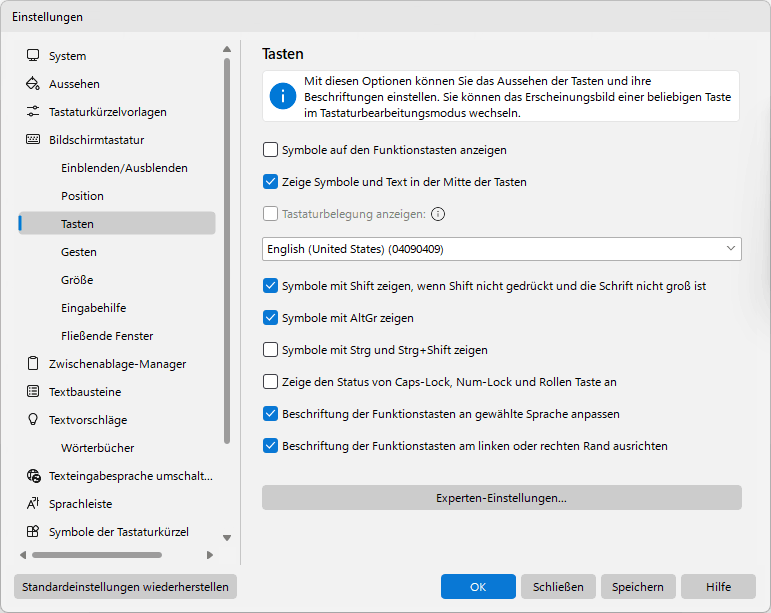Confirm with the OK button

click(x=478, y=586)
